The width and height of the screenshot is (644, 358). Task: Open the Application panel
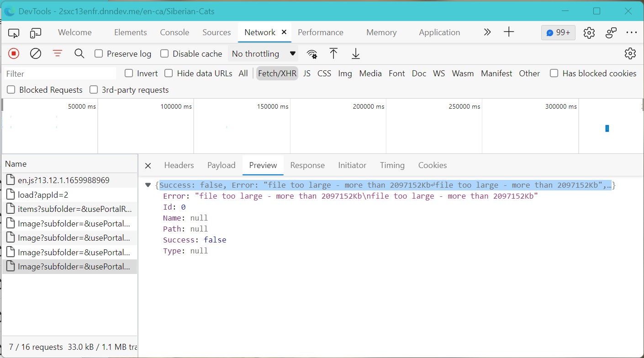[x=439, y=32]
